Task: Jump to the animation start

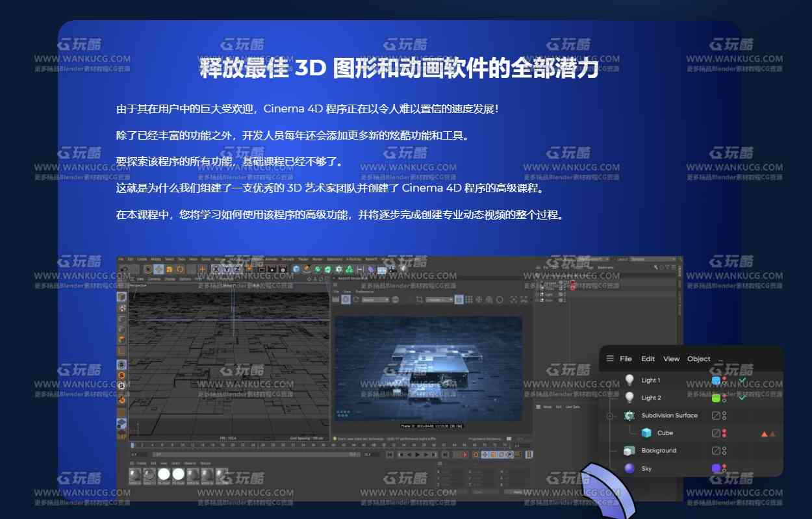Action: [390, 455]
